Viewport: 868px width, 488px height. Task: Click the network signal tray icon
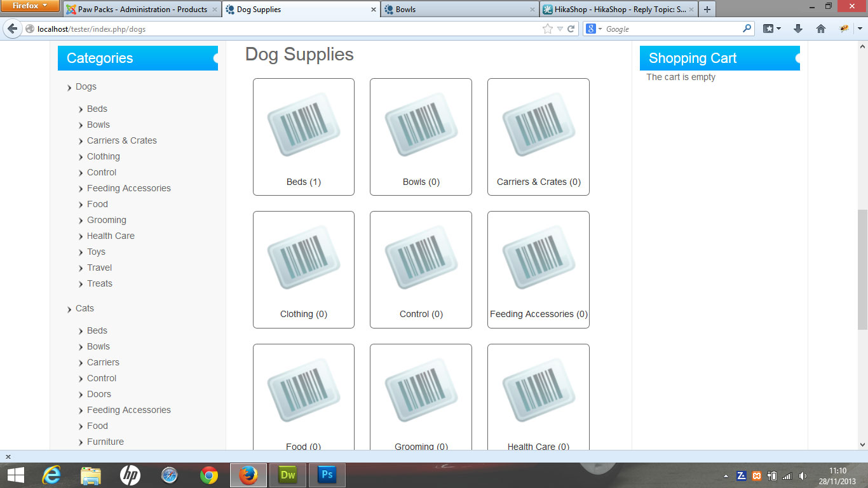point(787,476)
